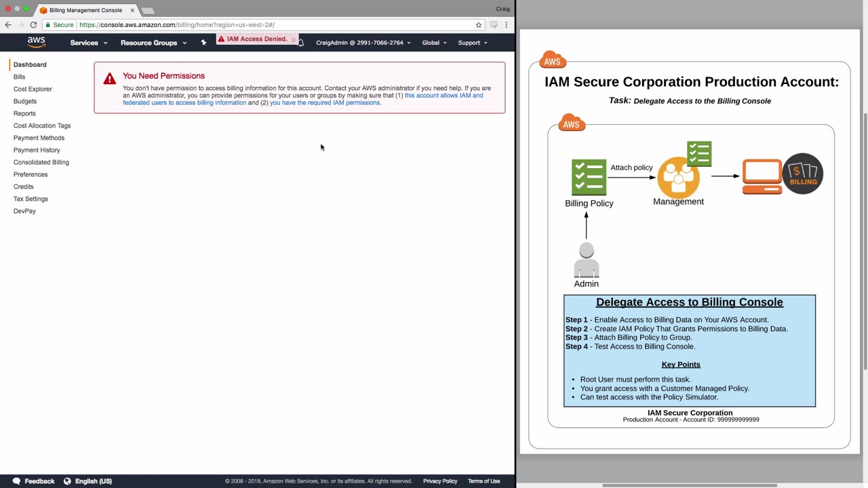Go to billing Preferences
The height and width of the screenshot is (488, 868).
coord(31,174)
